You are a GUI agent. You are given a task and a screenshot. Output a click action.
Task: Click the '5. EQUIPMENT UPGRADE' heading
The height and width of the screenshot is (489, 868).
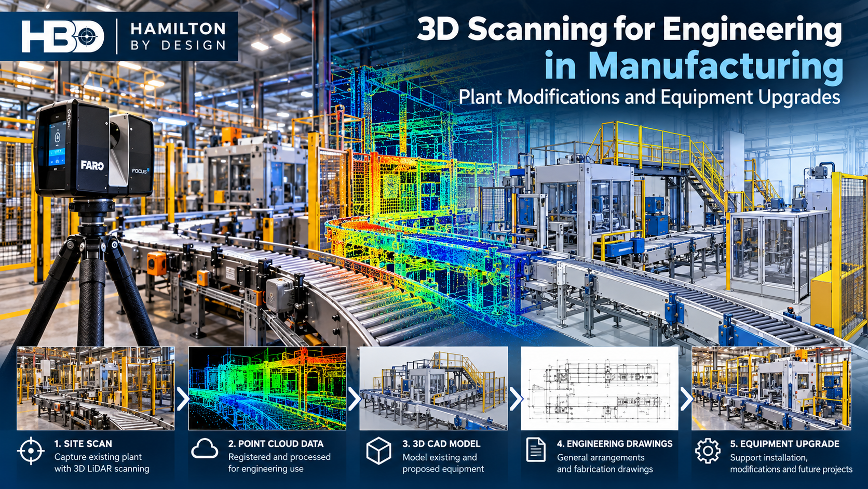click(785, 444)
